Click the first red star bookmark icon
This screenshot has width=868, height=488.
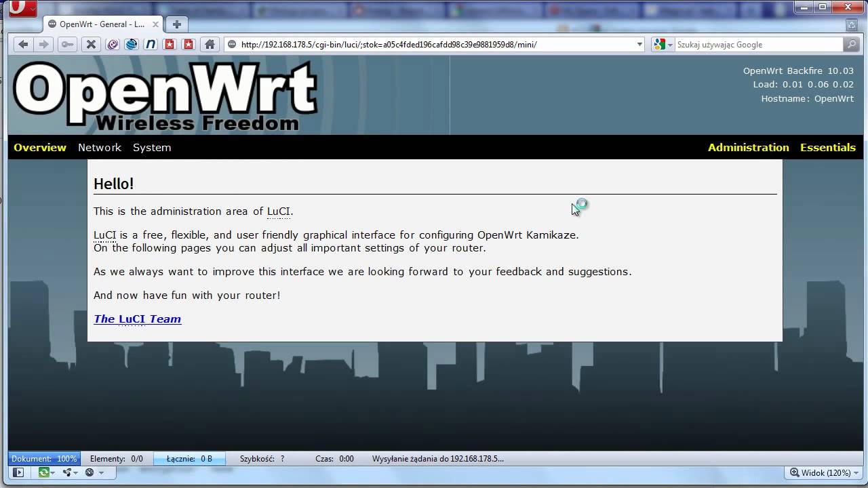[170, 44]
